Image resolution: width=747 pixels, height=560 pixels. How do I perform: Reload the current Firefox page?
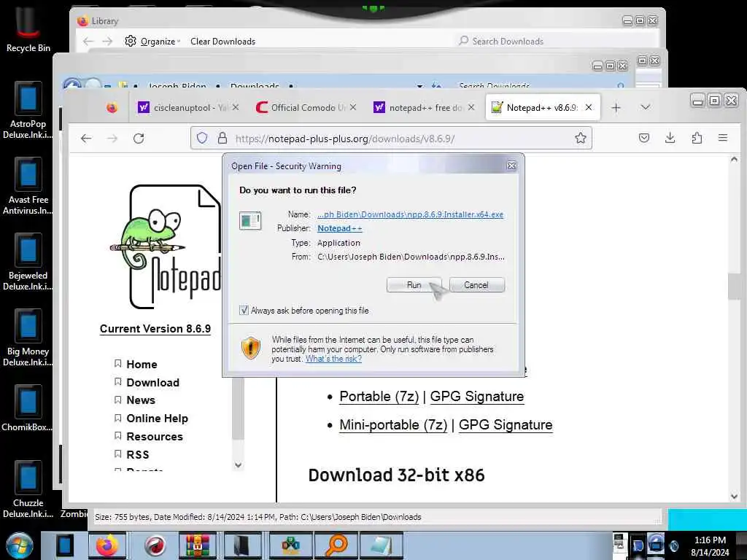[139, 139]
